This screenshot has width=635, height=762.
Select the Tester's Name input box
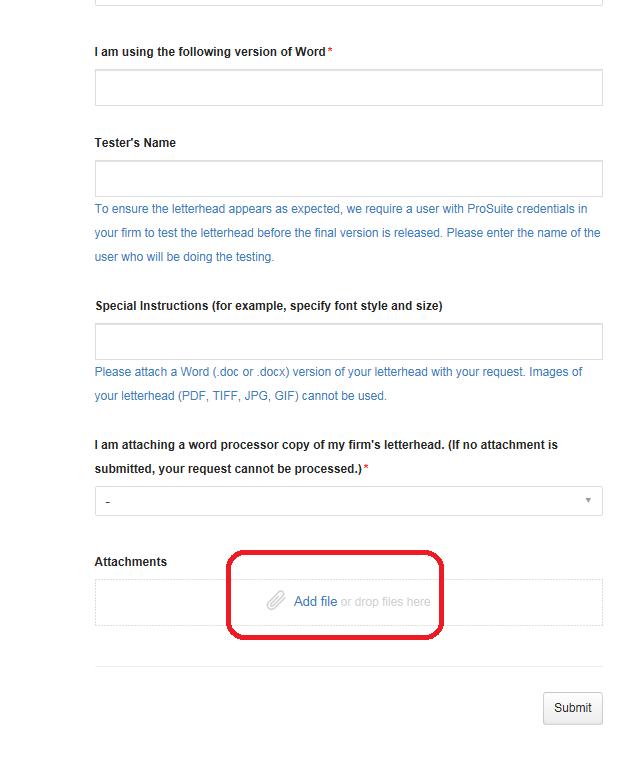(x=348, y=178)
